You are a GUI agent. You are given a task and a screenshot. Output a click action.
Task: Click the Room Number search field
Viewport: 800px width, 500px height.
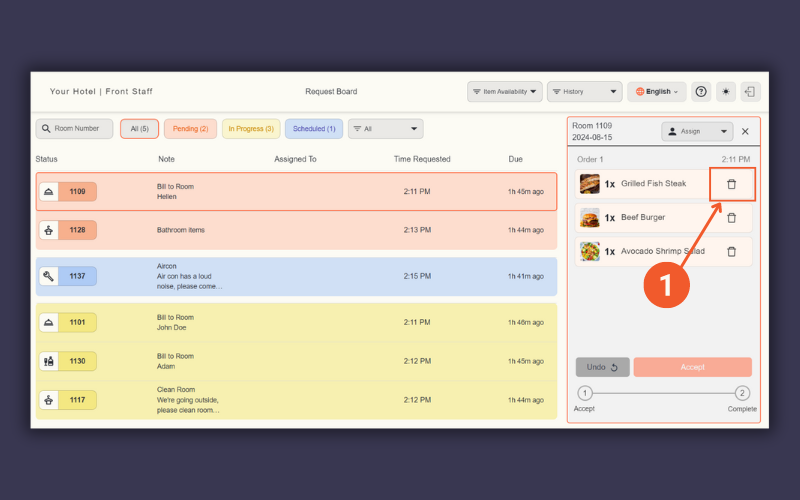[x=75, y=129]
